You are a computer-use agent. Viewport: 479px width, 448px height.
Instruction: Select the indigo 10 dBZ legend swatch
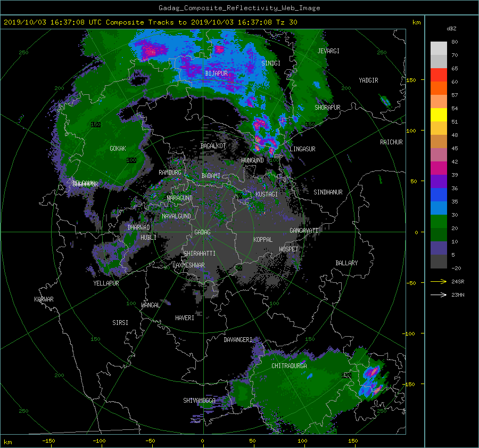coord(439,248)
